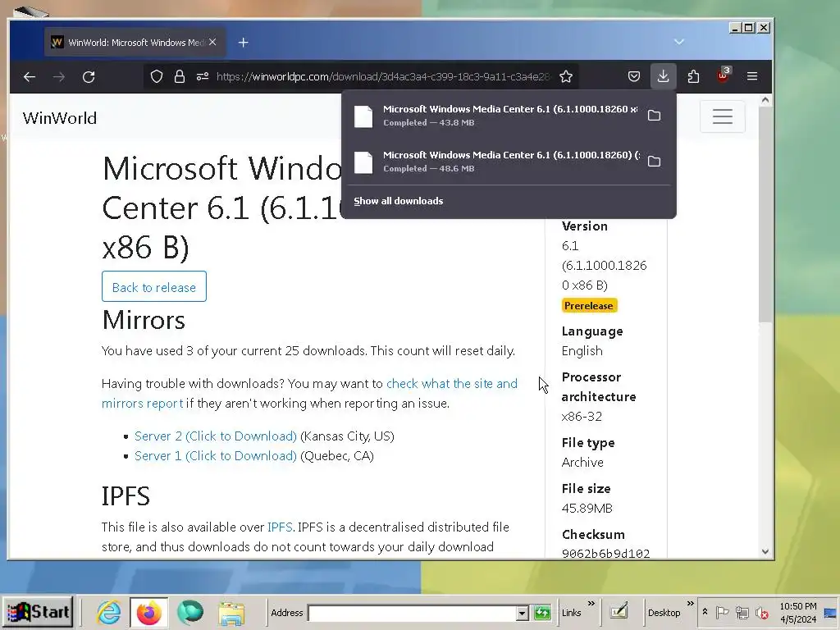Open the IPFS link
Screen dimensions: 840x630
coord(280,527)
